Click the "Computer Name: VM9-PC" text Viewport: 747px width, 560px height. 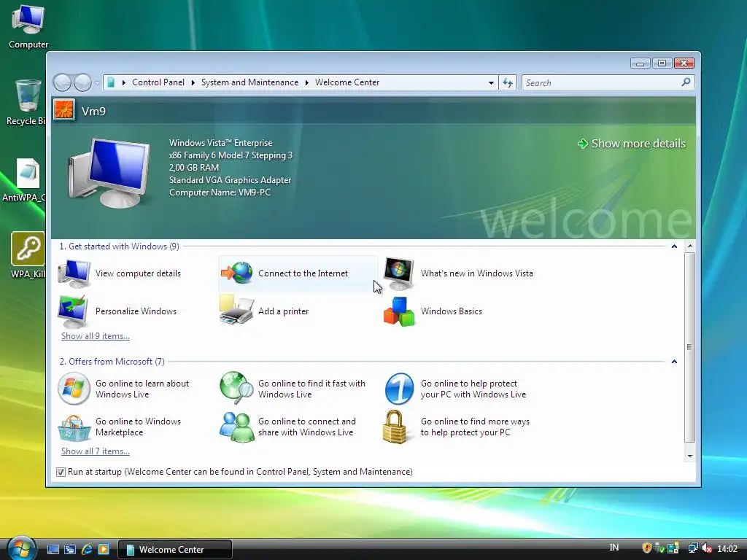tap(220, 192)
